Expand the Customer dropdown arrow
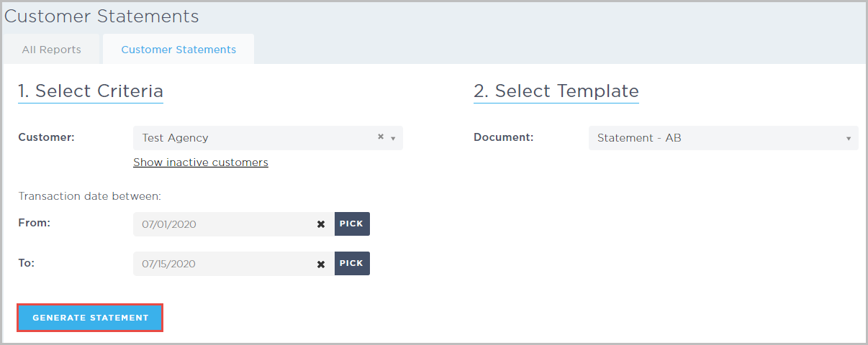Screen dimensions: 868x345 click(393, 138)
